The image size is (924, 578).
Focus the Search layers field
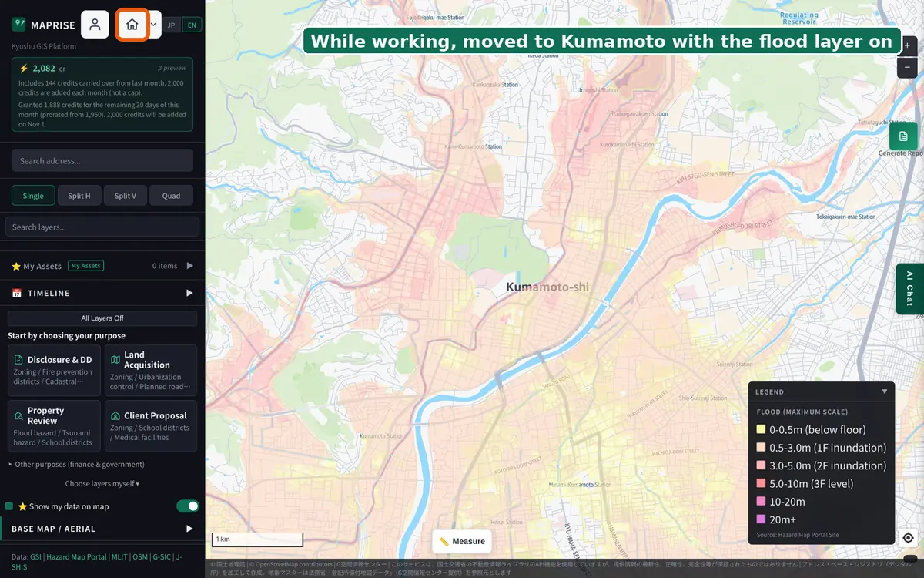(102, 227)
